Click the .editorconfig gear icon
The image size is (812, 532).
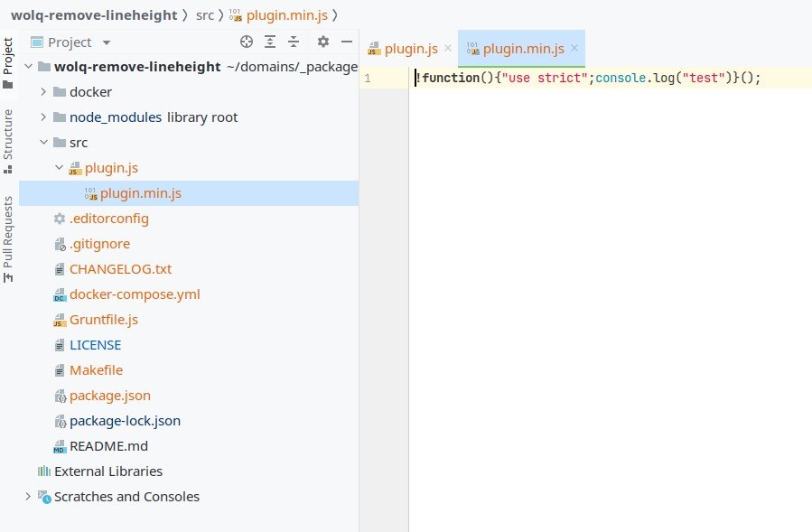click(x=60, y=219)
